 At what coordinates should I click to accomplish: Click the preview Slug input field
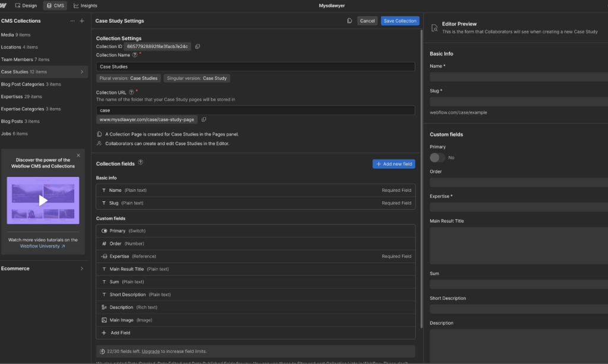[519, 102]
